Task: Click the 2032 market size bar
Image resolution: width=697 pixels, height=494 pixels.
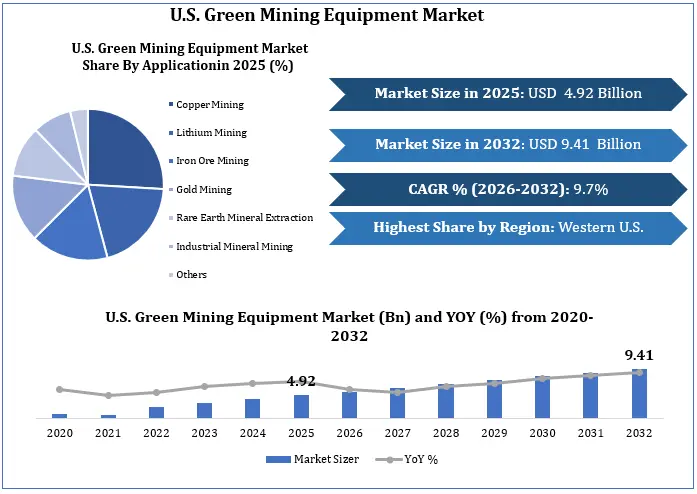Action: click(x=639, y=394)
